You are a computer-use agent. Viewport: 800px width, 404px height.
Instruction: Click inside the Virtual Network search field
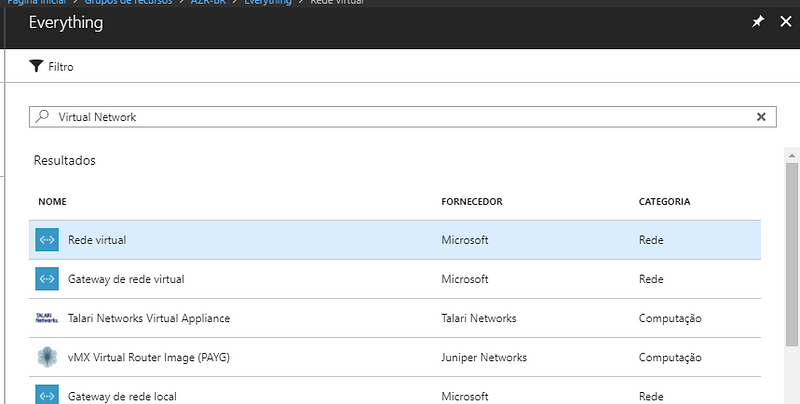tap(403, 117)
